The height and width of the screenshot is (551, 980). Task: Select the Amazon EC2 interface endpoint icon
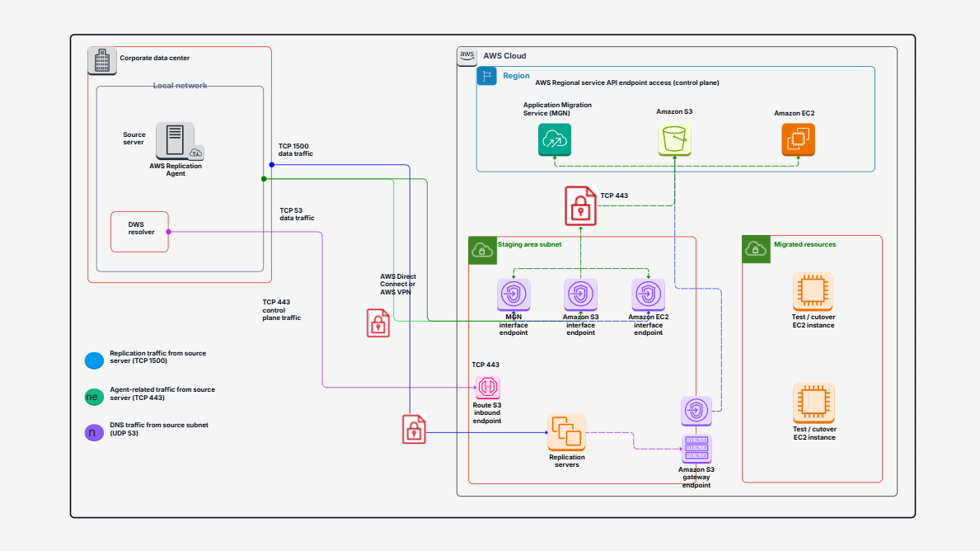[x=648, y=294]
